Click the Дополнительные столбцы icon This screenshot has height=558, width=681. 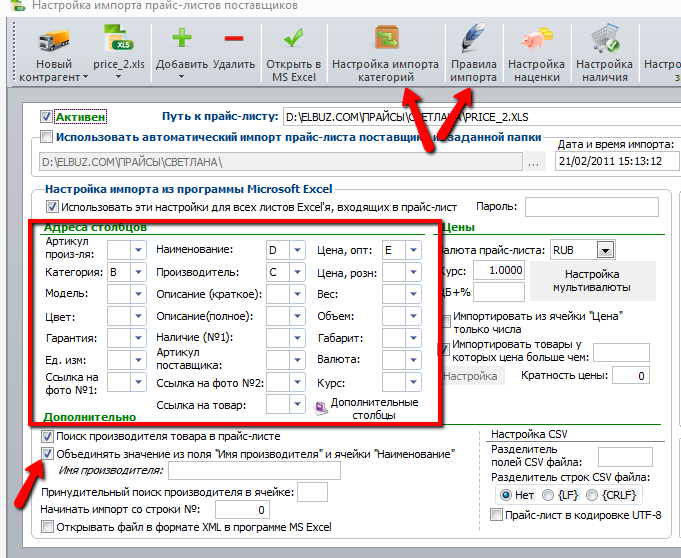point(321,408)
